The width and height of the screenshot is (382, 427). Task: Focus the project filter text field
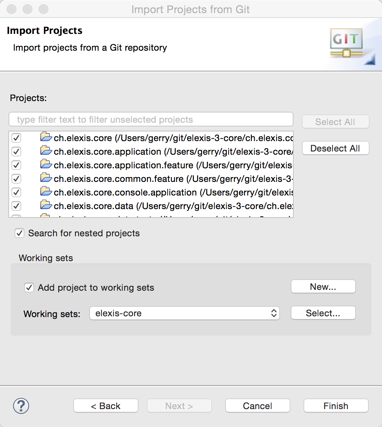(x=151, y=119)
